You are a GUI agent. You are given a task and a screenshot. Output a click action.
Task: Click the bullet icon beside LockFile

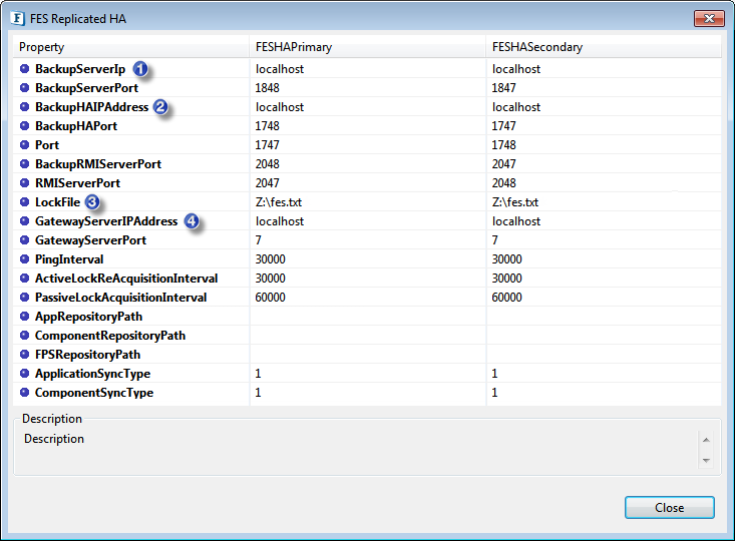click(x=25, y=202)
